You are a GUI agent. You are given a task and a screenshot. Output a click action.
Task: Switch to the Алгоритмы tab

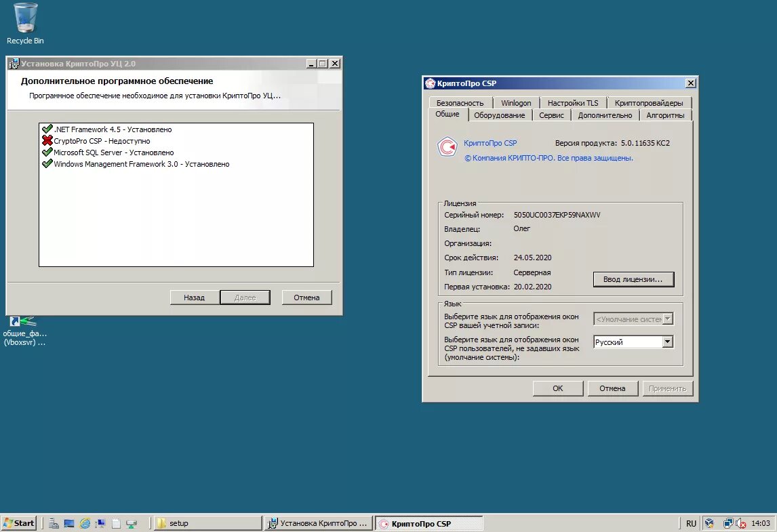[665, 115]
